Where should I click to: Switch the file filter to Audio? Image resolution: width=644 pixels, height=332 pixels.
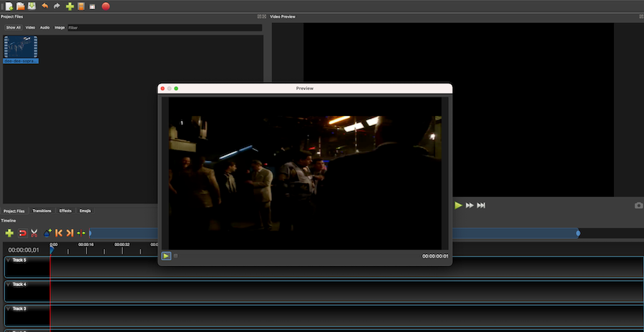click(x=44, y=27)
